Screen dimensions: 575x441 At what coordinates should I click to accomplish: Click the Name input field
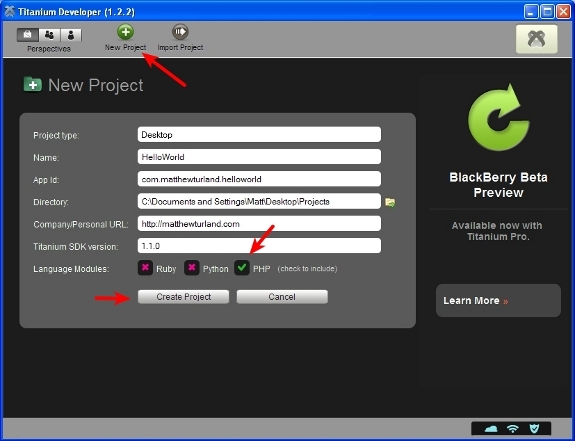[x=259, y=157]
